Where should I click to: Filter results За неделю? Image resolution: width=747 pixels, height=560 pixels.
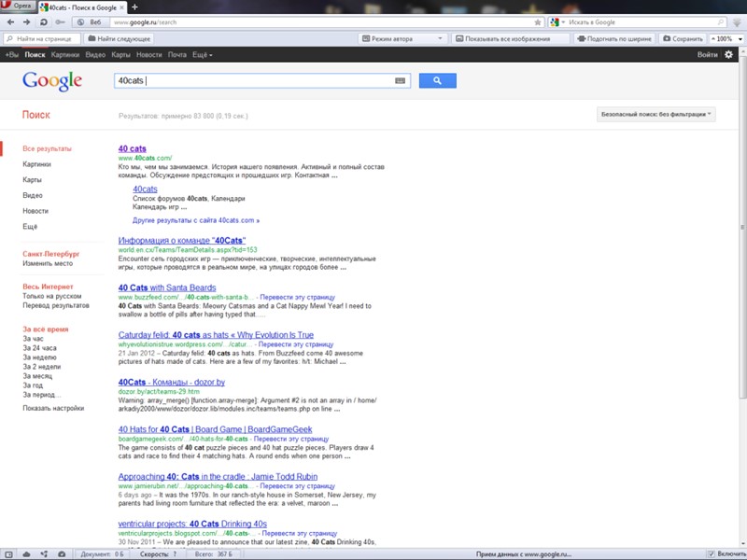pyautogui.click(x=39, y=357)
